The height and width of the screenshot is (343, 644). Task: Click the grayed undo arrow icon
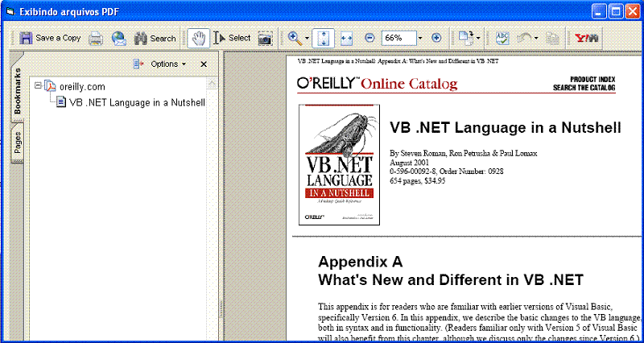525,38
